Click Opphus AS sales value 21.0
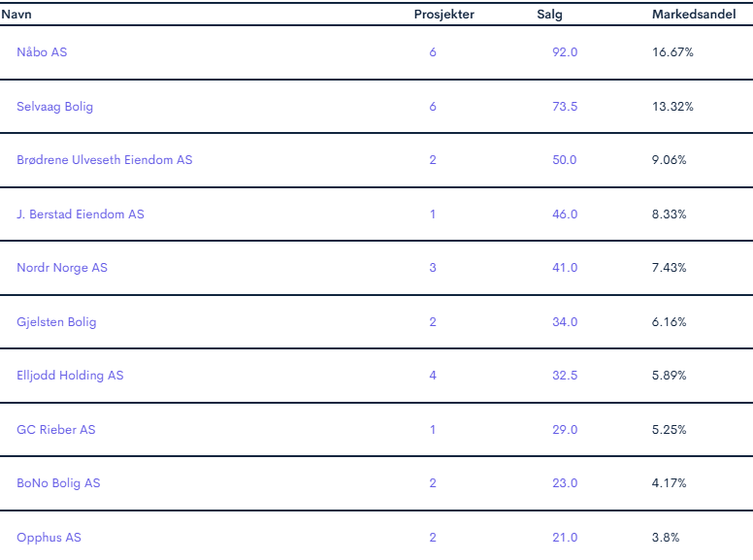The image size is (753, 560). click(x=565, y=538)
